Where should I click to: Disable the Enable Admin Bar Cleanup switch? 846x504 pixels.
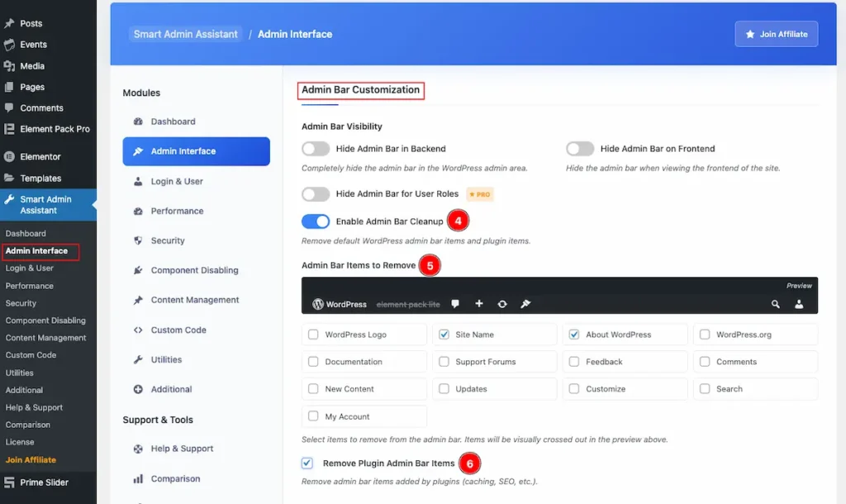pos(316,221)
